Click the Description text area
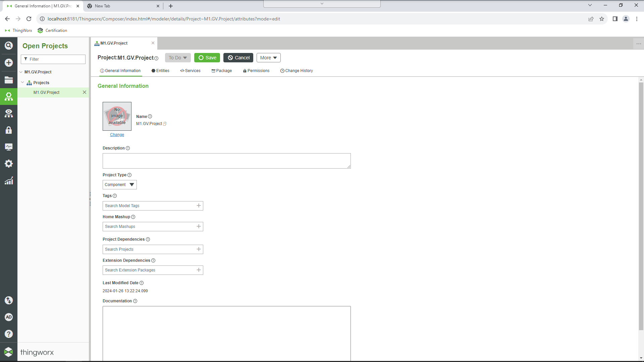The image size is (644, 362). (227, 161)
